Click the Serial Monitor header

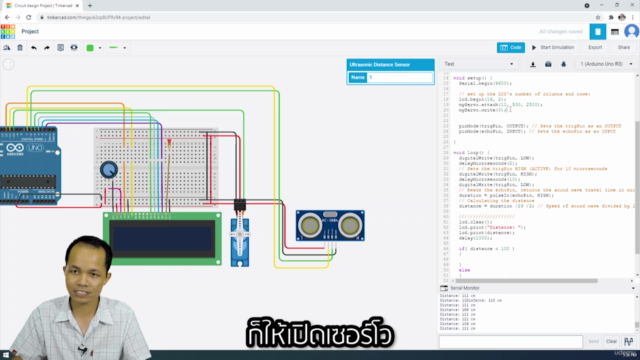click(x=464, y=288)
